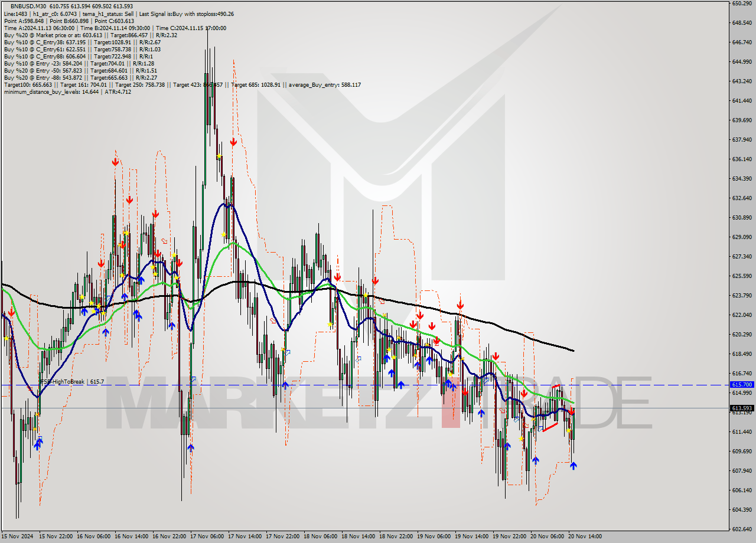Click the 616.740 price axis label
Image resolution: width=756 pixels, height=543 pixels.
pos(742,374)
